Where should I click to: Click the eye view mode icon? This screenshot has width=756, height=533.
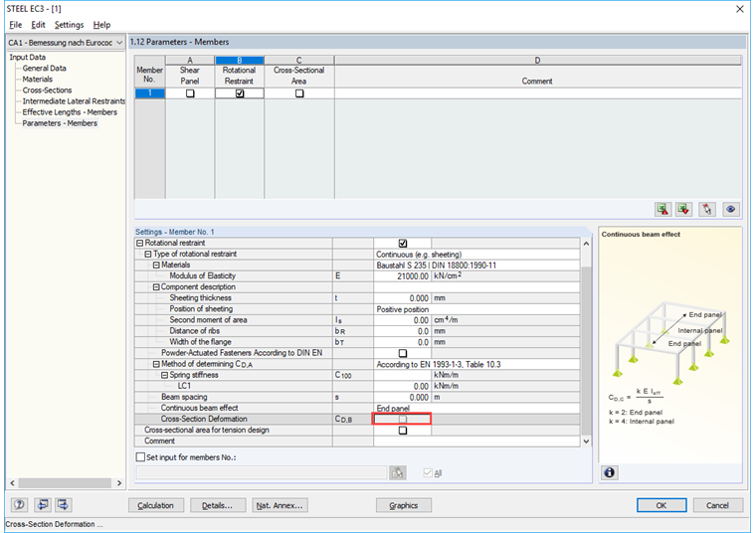(x=731, y=209)
